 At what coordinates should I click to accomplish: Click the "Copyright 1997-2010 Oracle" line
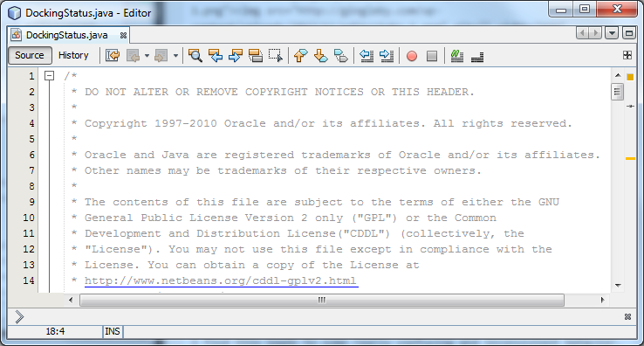(x=321, y=123)
